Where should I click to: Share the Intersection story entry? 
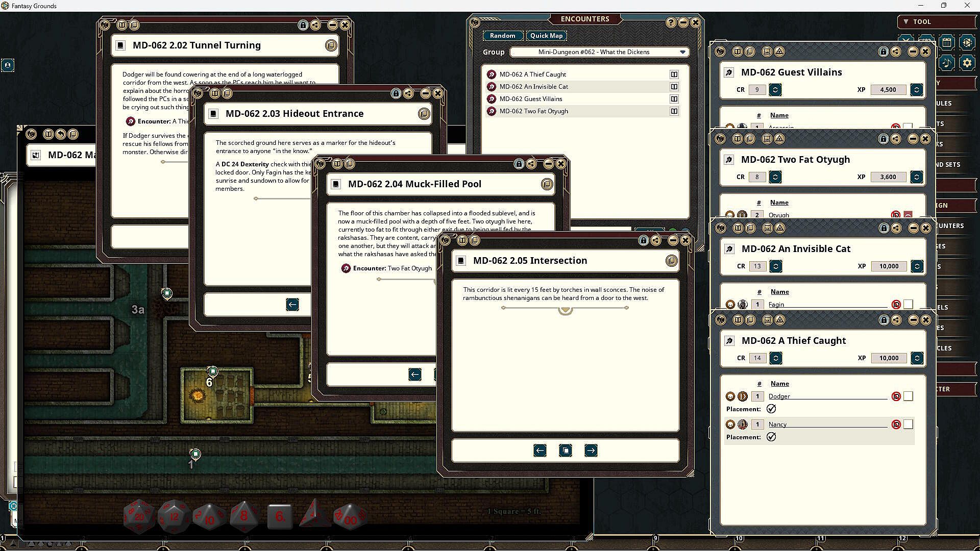click(x=656, y=240)
